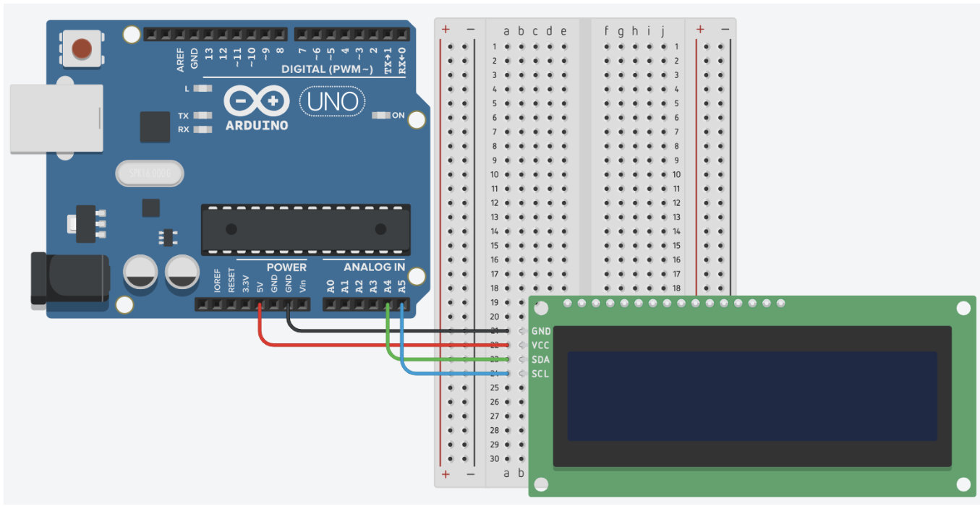980x506 pixels.
Task: Click the 5V pin on the Arduino power header
Action: [260, 305]
